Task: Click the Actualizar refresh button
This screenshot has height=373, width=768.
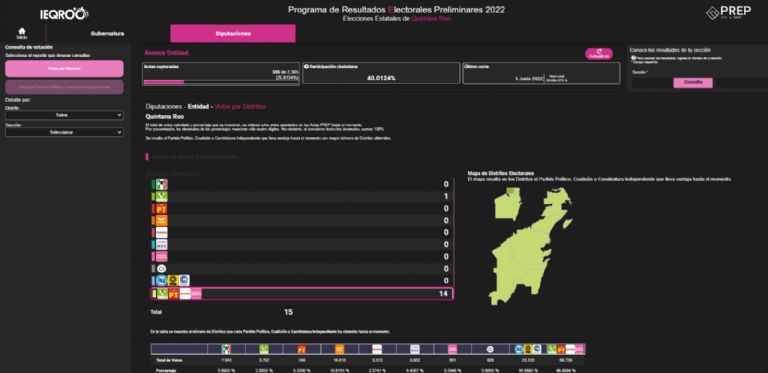Action: click(599, 54)
